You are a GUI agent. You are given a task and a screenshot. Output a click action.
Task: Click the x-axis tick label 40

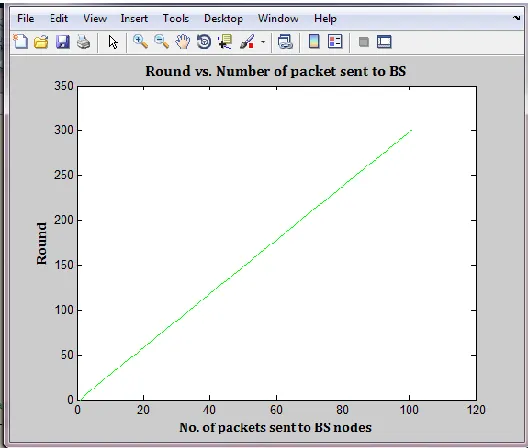[x=210, y=410]
